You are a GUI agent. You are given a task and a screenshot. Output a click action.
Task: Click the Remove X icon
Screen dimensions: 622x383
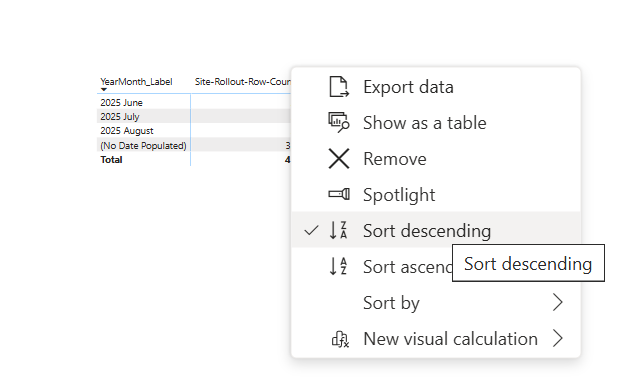(x=339, y=159)
